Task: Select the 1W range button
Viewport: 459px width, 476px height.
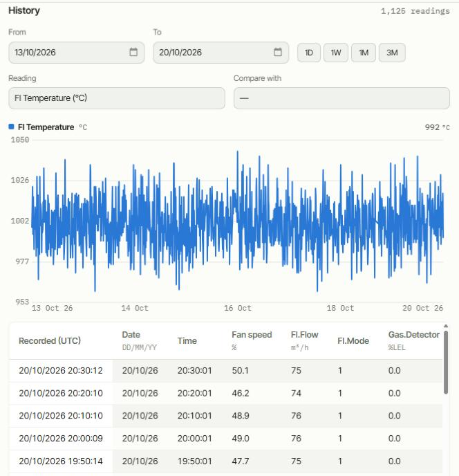Action: [336, 53]
